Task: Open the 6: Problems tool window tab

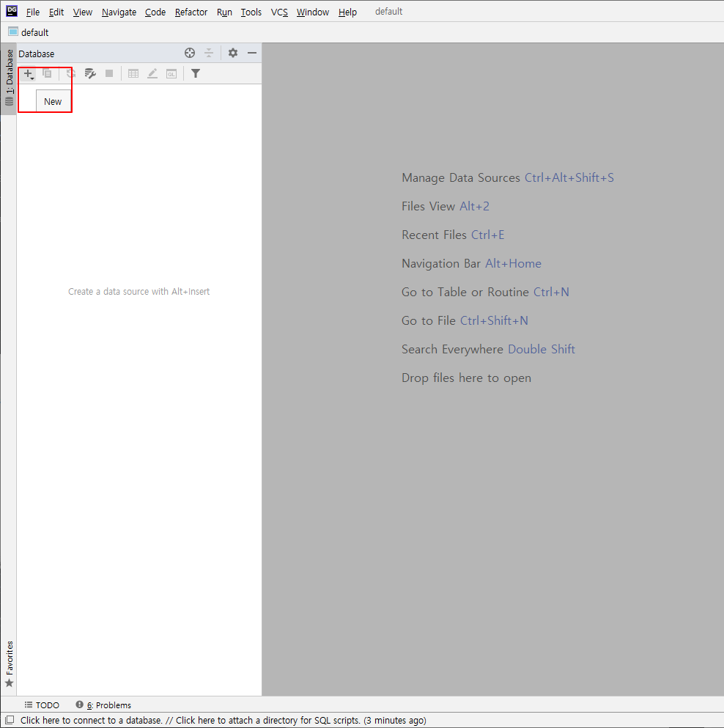Action: pyautogui.click(x=103, y=705)
